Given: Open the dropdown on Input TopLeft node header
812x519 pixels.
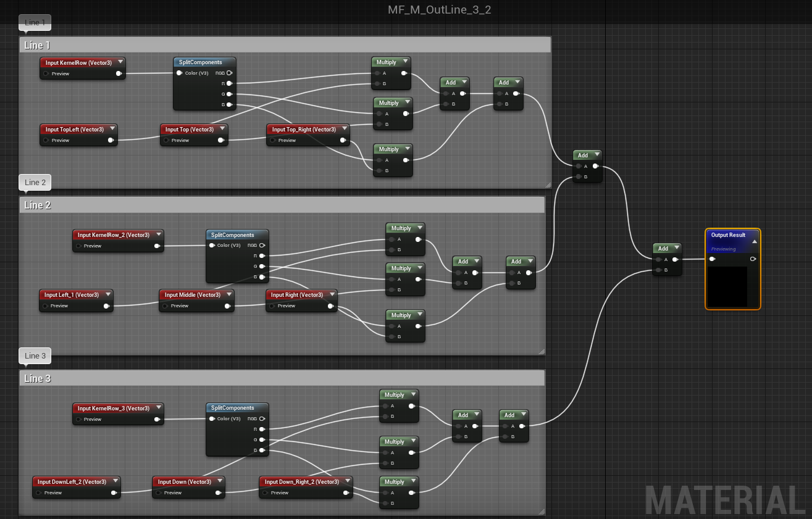Looking at the screenshot, I should pyautogui.click(x=112, y=129).
